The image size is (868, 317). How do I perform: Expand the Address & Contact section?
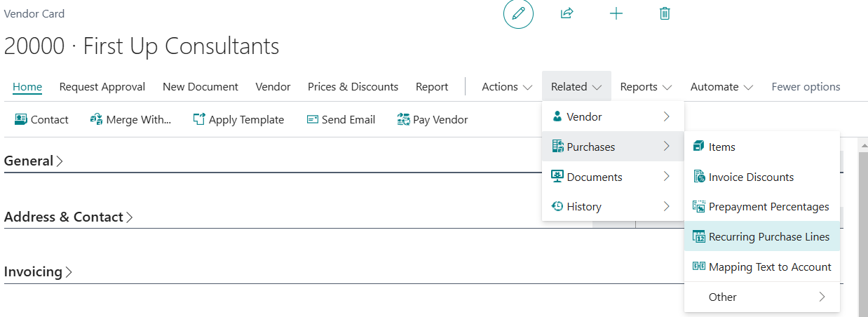(x=69, y=217)
